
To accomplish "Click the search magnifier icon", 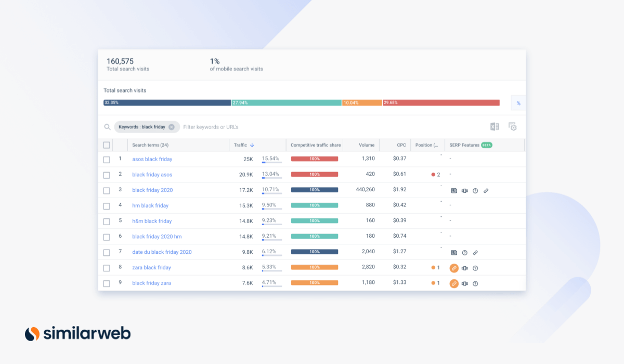I will [x=107, y=127].
